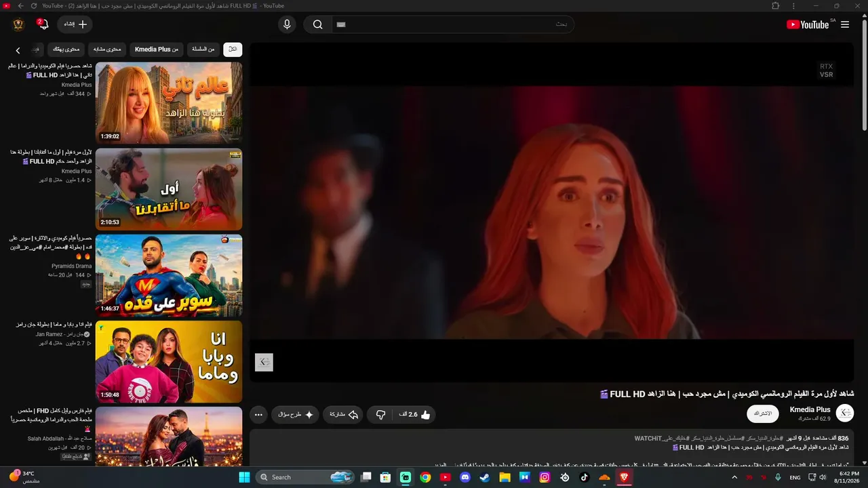Click the video player area
The height and width of the screenshot is (488, 868).
point(551,212)
